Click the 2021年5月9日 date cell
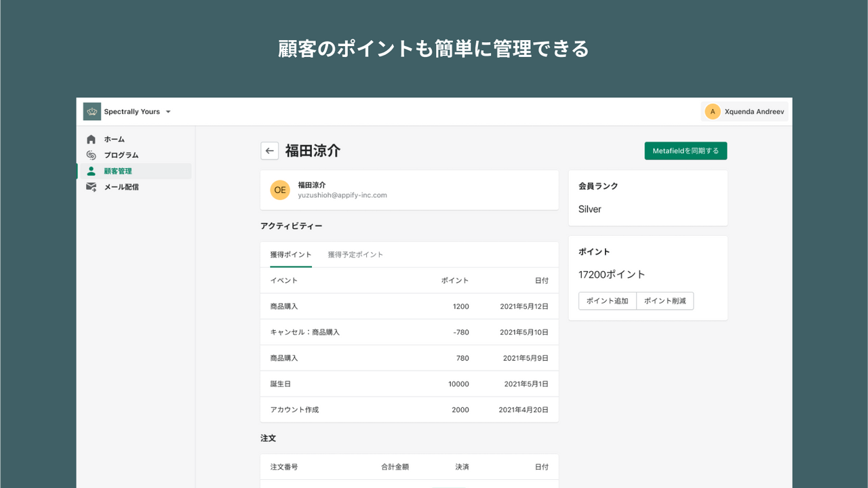 tap(526, 358)
